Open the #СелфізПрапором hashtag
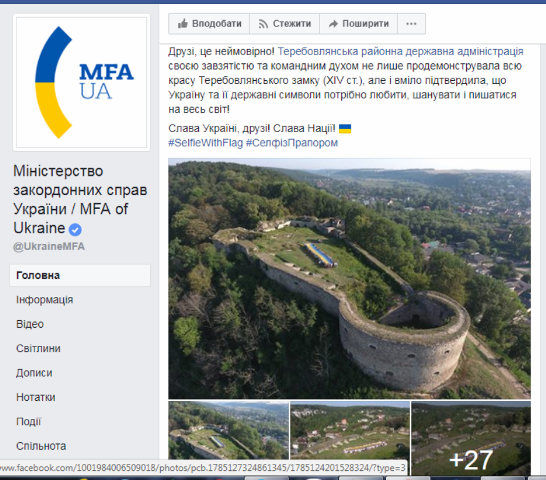This screenshot has width=546, height=480. (x=292, y=143)
